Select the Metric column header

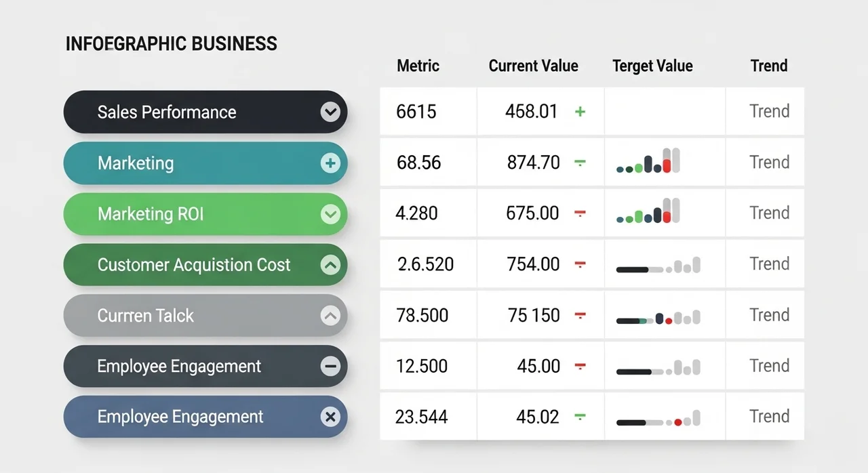click(x=418, y=66)
